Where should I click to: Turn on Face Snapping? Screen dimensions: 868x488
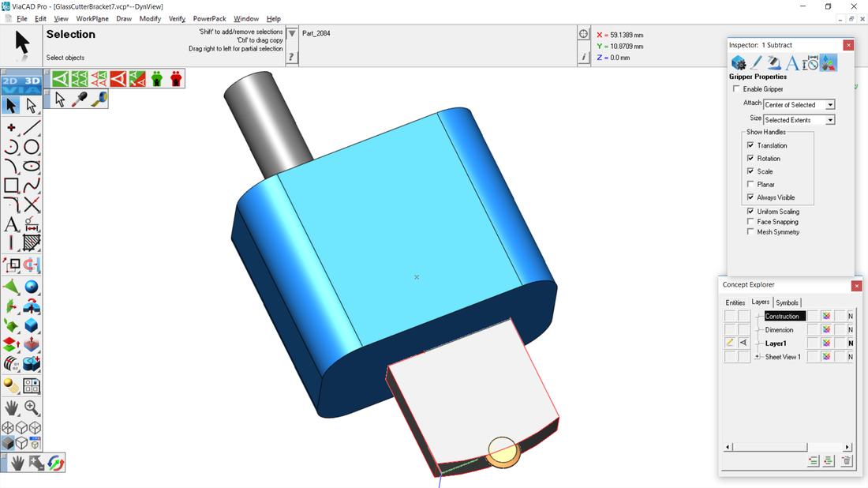750,222
